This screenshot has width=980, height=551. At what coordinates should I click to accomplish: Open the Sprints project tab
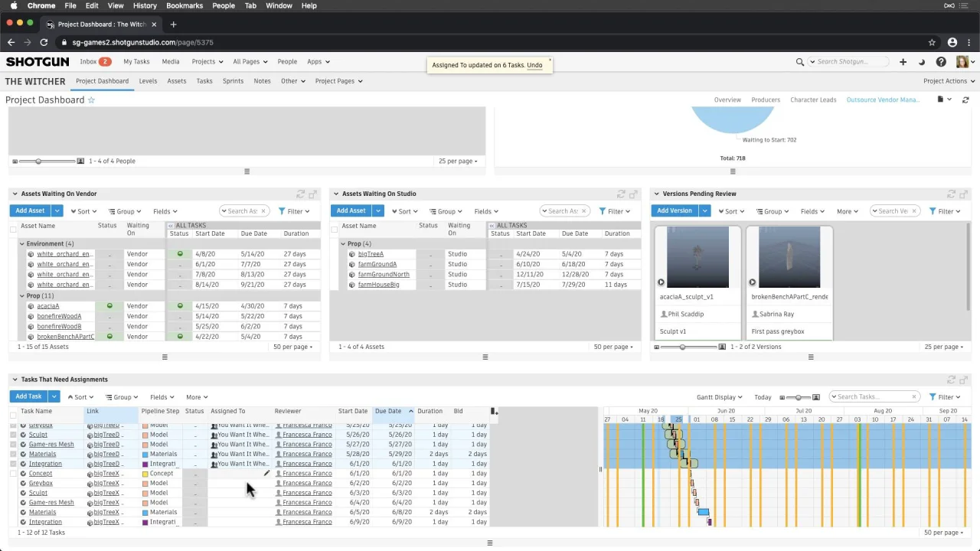[233, 81]
